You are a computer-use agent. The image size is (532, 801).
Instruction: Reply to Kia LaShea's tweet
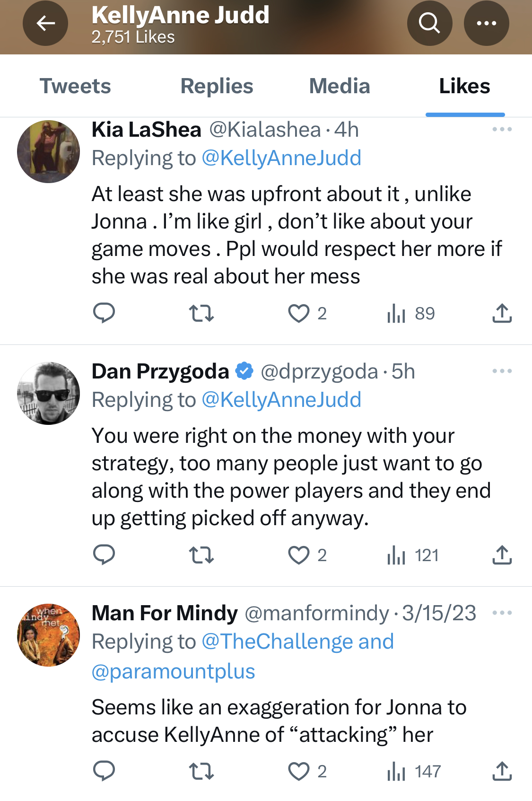click(104, 313)
